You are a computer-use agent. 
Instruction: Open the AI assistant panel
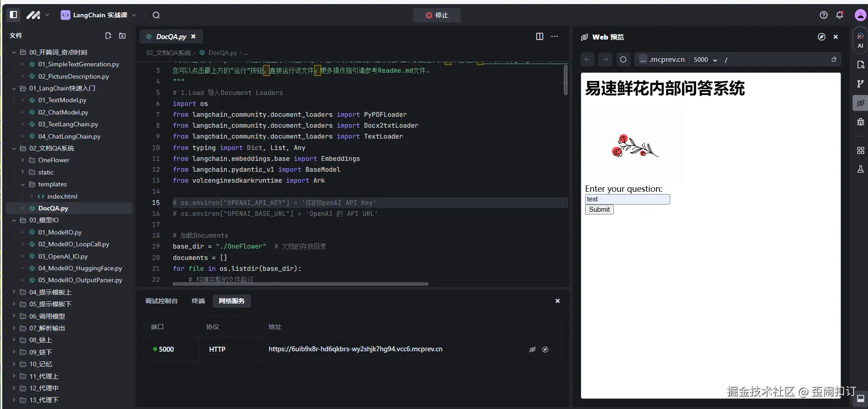(860, 40)
